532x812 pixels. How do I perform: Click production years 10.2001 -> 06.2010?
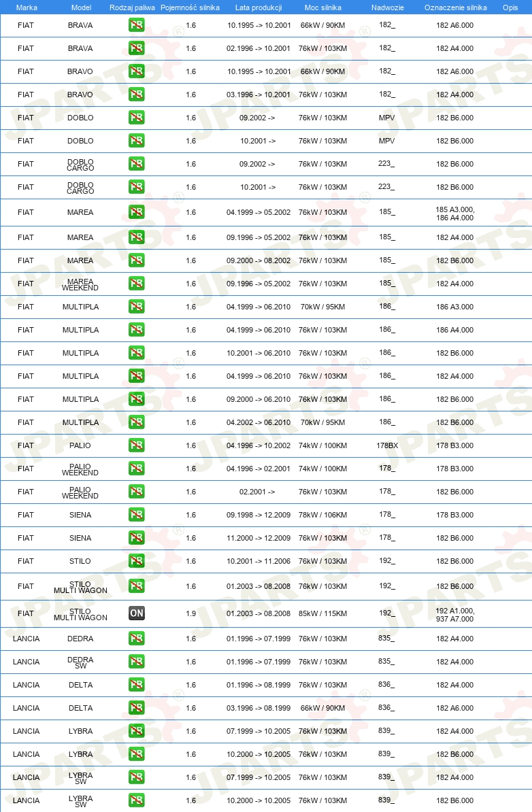[259, 353]
